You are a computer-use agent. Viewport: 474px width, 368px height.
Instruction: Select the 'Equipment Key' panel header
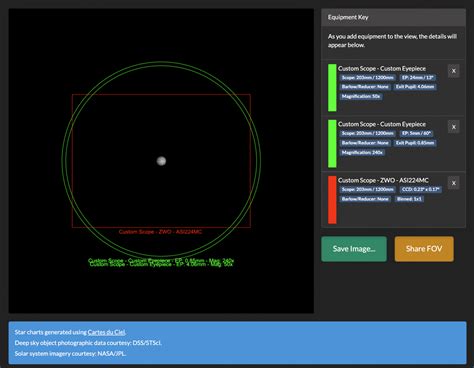click(x=393, y=17)
